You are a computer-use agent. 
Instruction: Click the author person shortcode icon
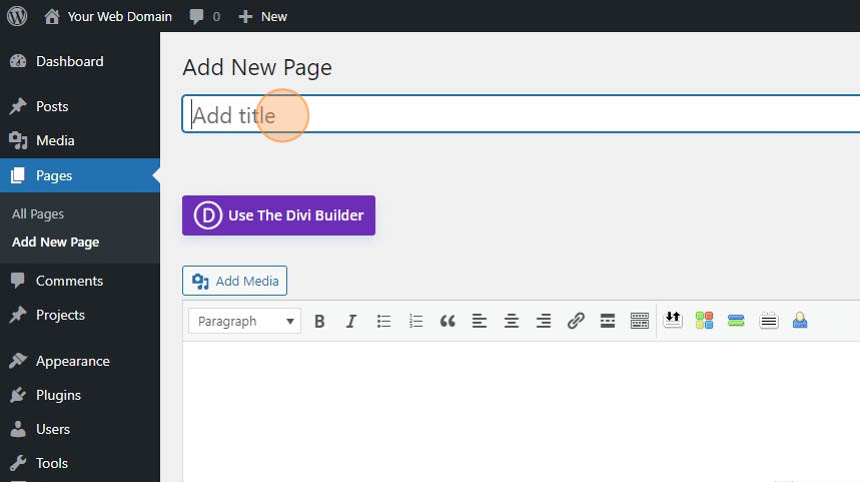click(800, 320)
